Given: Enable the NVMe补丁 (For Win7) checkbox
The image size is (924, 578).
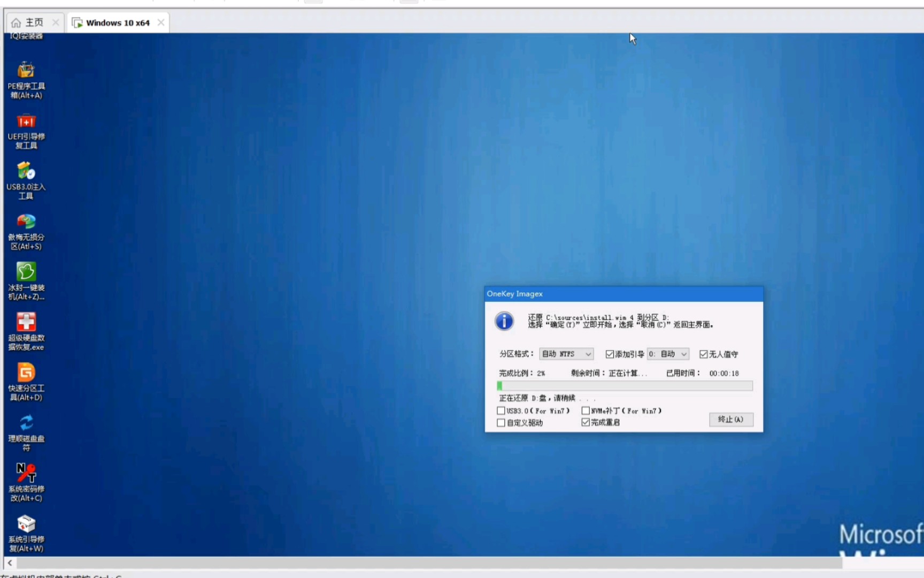Looking at the screenshot, I should click(586, 411).
